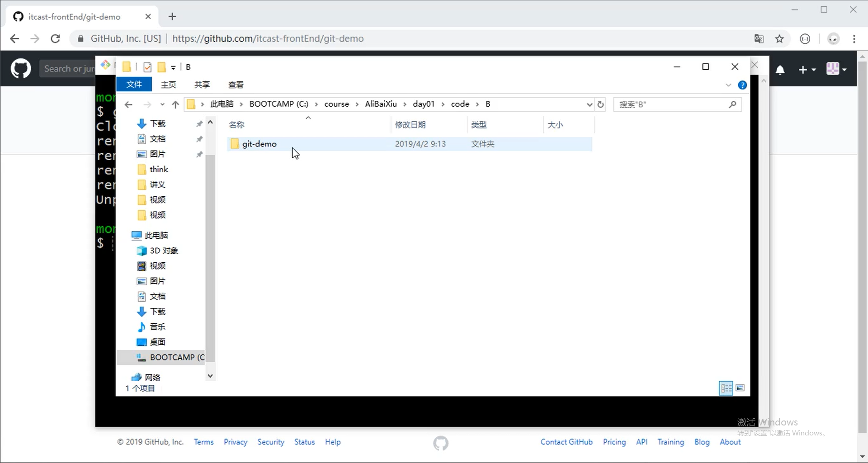Switch to details view using the bottom-right view icon
This screenshot has height=463, width=868.
pos(726,388)
